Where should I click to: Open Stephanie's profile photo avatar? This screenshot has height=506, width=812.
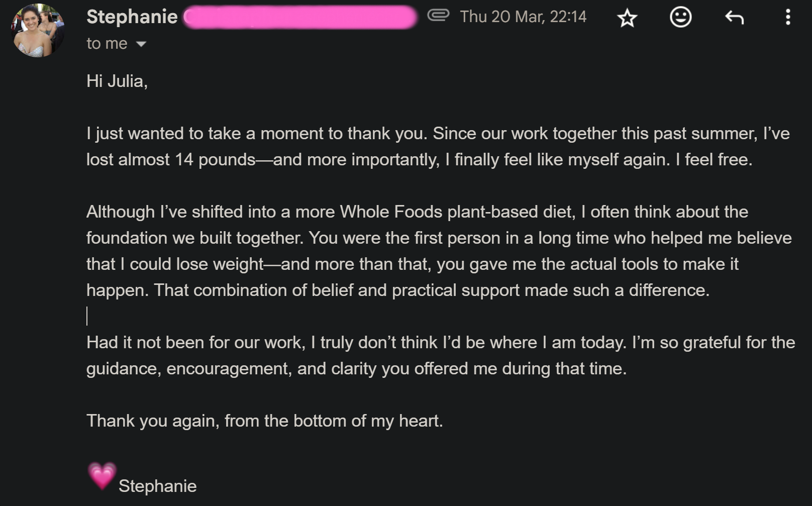click(38, 30)
